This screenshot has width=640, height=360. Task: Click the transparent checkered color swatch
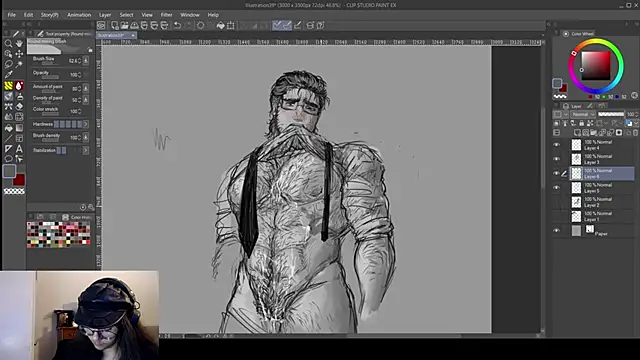tap(14, 191)
